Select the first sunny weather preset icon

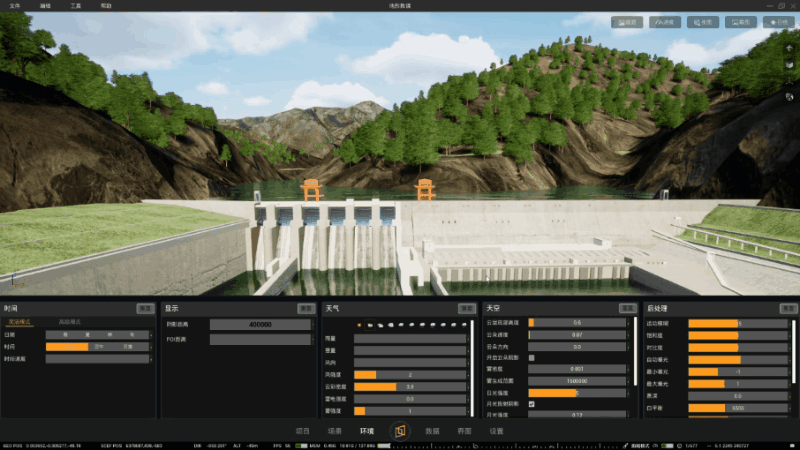pyautogui.click(x=359, y=324)
